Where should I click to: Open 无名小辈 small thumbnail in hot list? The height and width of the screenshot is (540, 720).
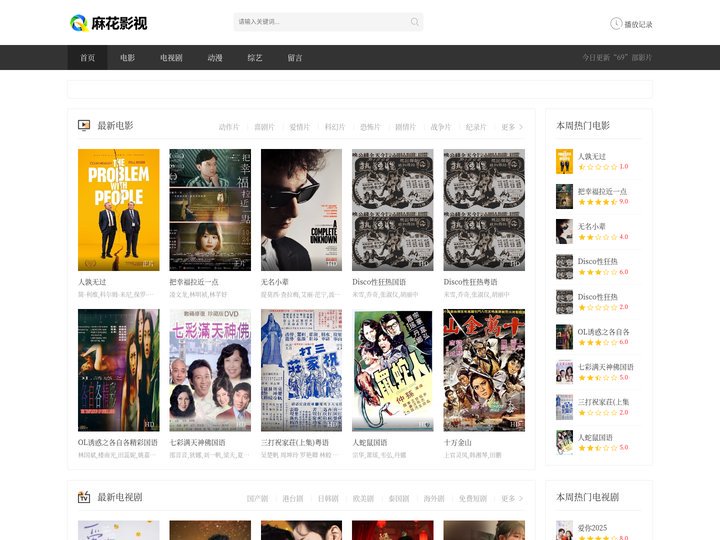click(x=564, y=231)
